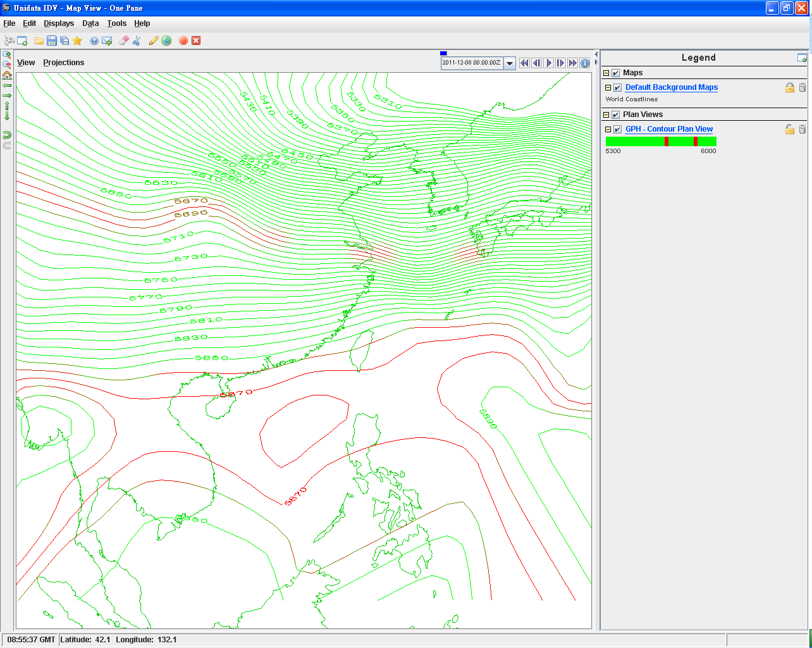Viewport: 812px width, 648px height.
Task: Collapse the Plan Views legend section
Action: tap(606, 115)
